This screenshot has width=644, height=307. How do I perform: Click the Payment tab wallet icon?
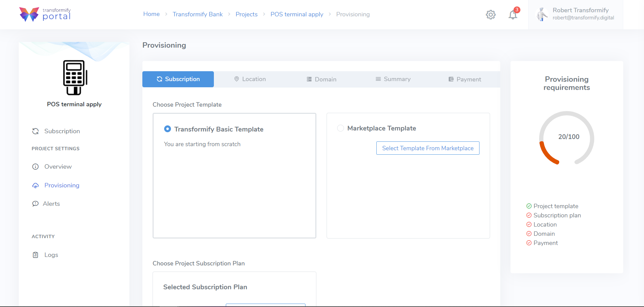(451, 79)
